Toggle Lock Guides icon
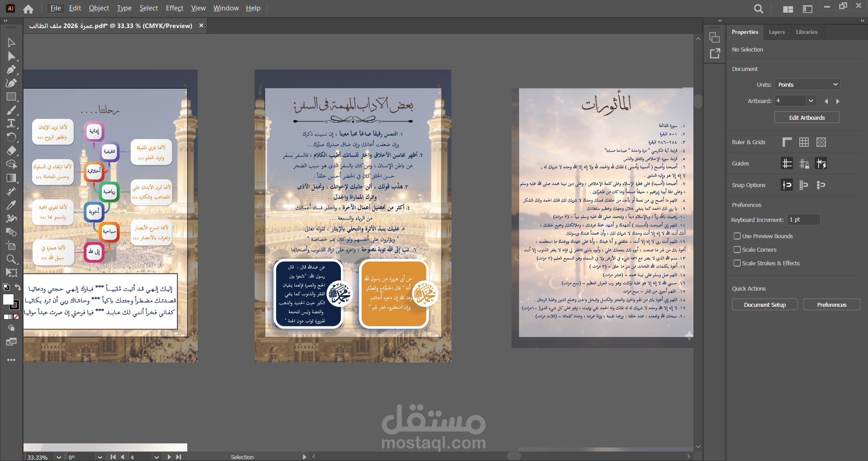 tap(804, 164)
